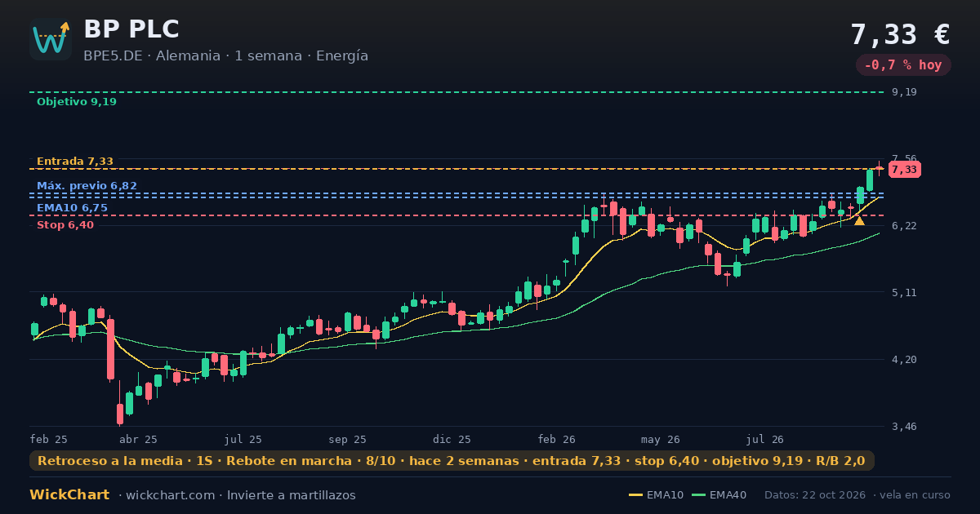Click the orange triangle signal marker under the candles

tap(859, 220)
